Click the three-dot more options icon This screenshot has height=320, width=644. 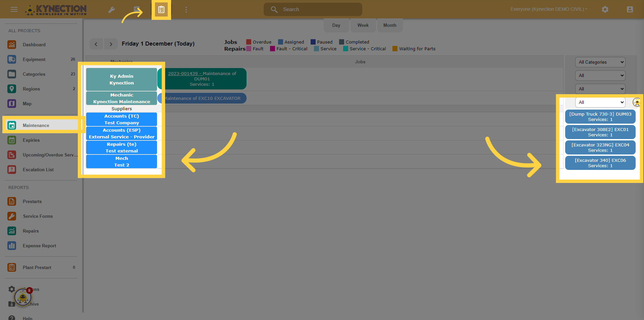coord(186,10)
